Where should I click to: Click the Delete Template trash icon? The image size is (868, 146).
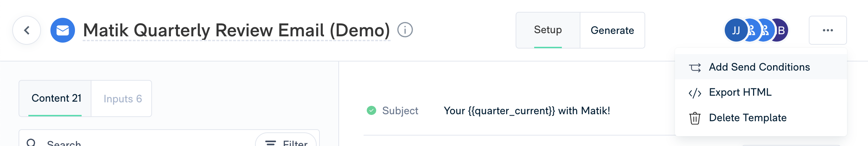[x=695, y=118]
